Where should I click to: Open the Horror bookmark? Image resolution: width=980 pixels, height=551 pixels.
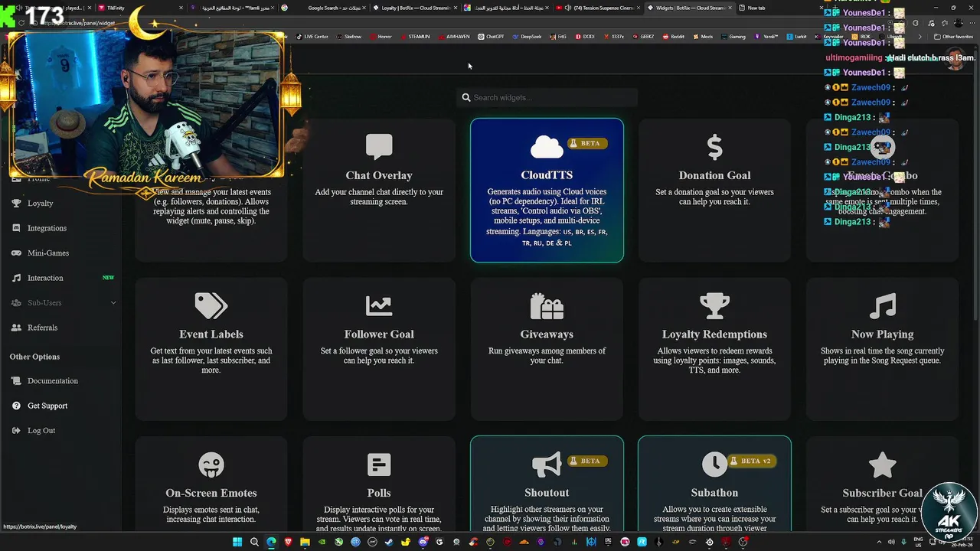[381, 37]
